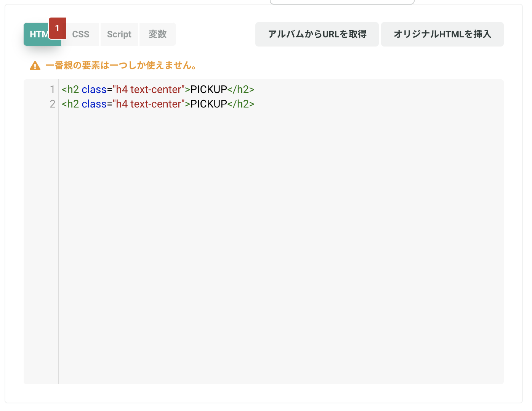Click the class value "h4 text-center" on line 2
The width and height of the screenshot is (532, 411).
tap(149, 104)
